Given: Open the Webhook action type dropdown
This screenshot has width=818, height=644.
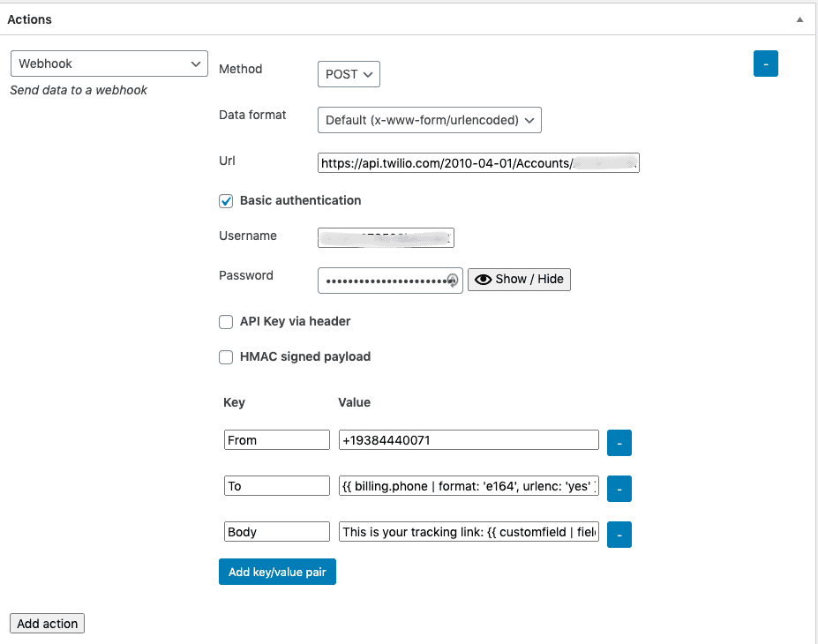Looking at the screenshot, I should coord(109,64).
